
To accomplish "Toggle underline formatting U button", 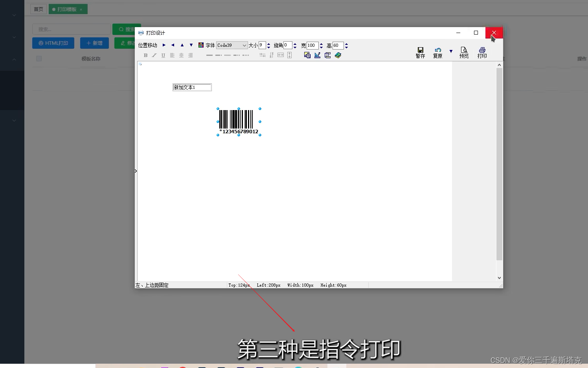I will 163,55.
